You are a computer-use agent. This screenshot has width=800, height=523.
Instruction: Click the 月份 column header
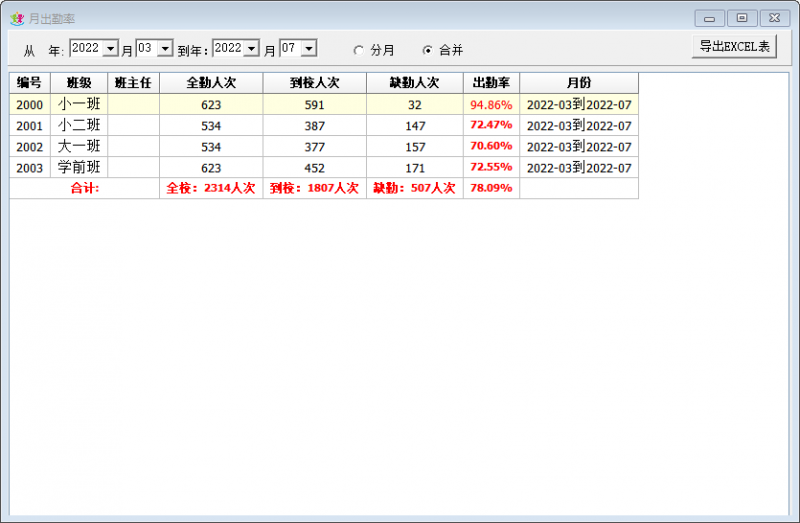579,83
